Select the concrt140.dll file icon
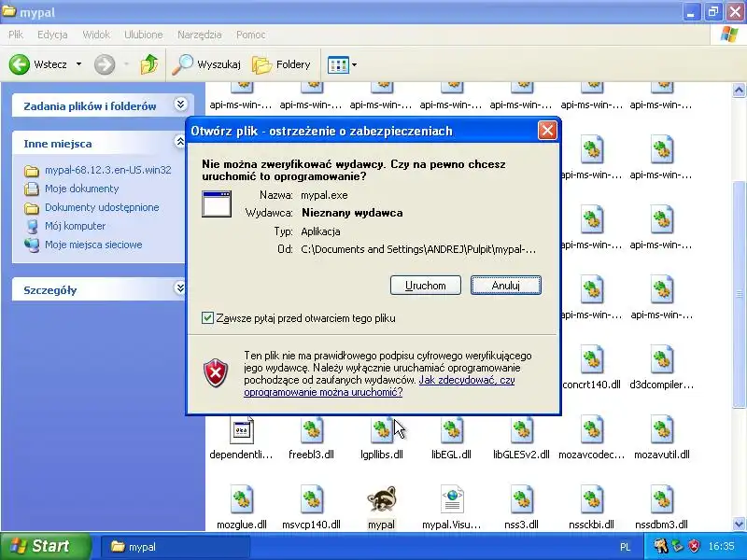747x560 pixels. (x=591, y=359)
